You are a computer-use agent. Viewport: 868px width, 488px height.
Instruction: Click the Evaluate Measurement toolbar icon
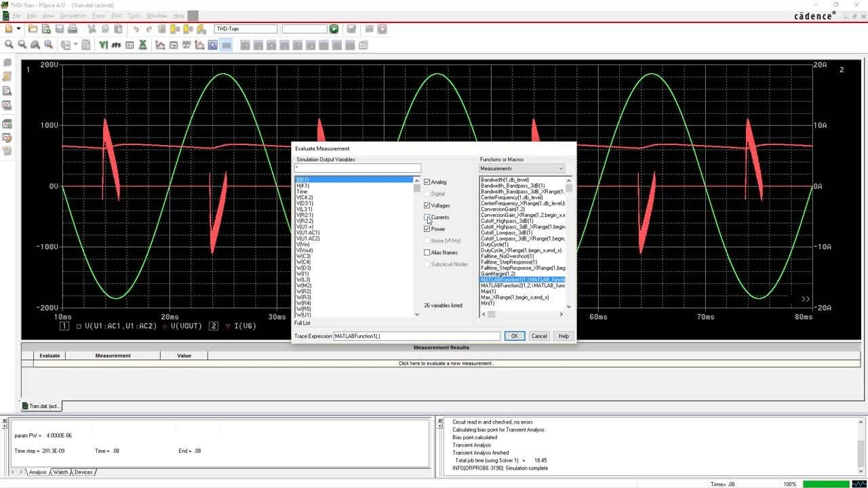coord(174,45)
